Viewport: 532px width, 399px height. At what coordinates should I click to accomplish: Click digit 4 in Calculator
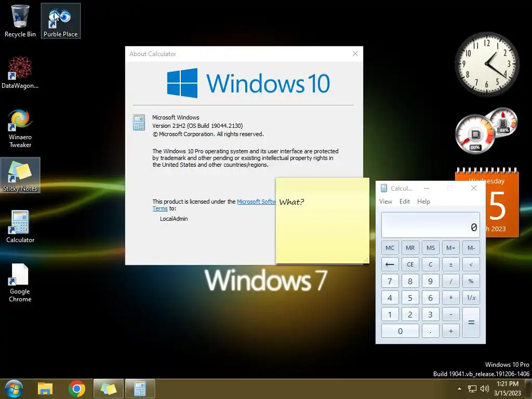tap(390, 298)
